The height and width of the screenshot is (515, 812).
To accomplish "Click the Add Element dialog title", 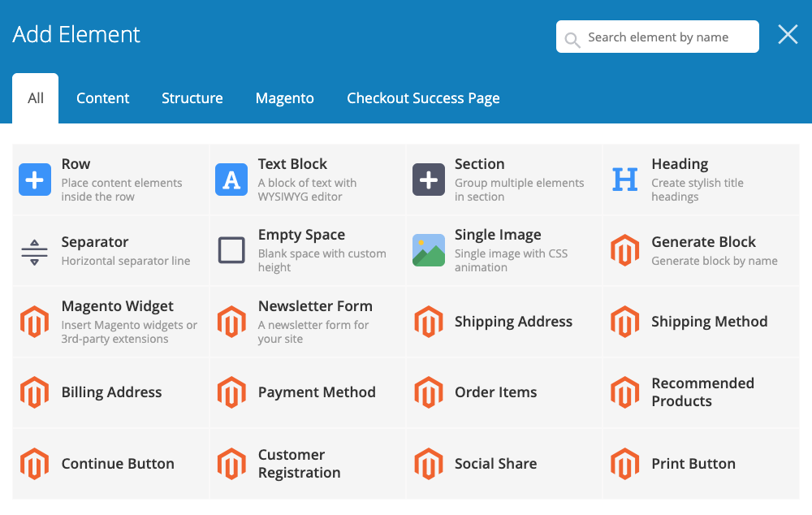I will (x=76, y=35).
